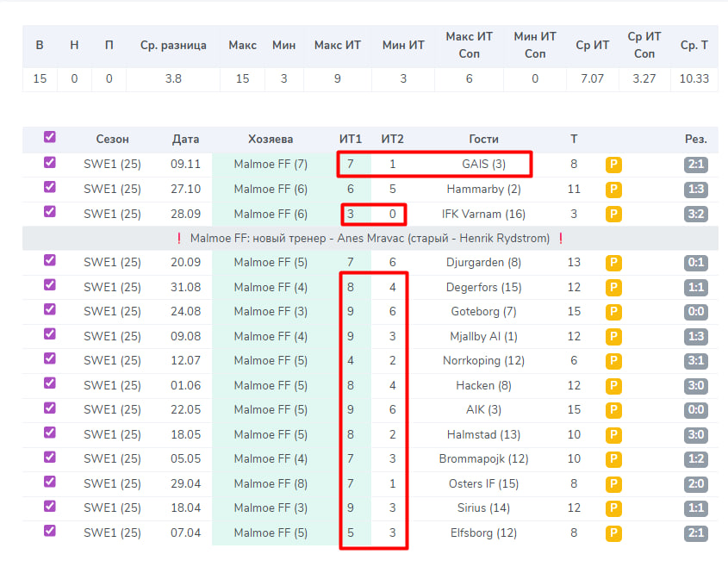
Task: Click yellow P badge for Mjallby AI match
Action: [614, 336]
